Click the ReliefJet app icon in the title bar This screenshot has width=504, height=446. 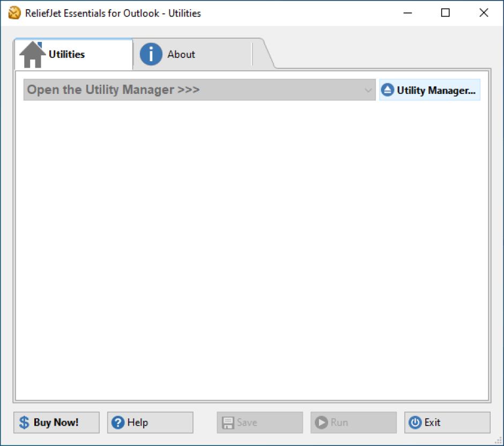point(14,13)
